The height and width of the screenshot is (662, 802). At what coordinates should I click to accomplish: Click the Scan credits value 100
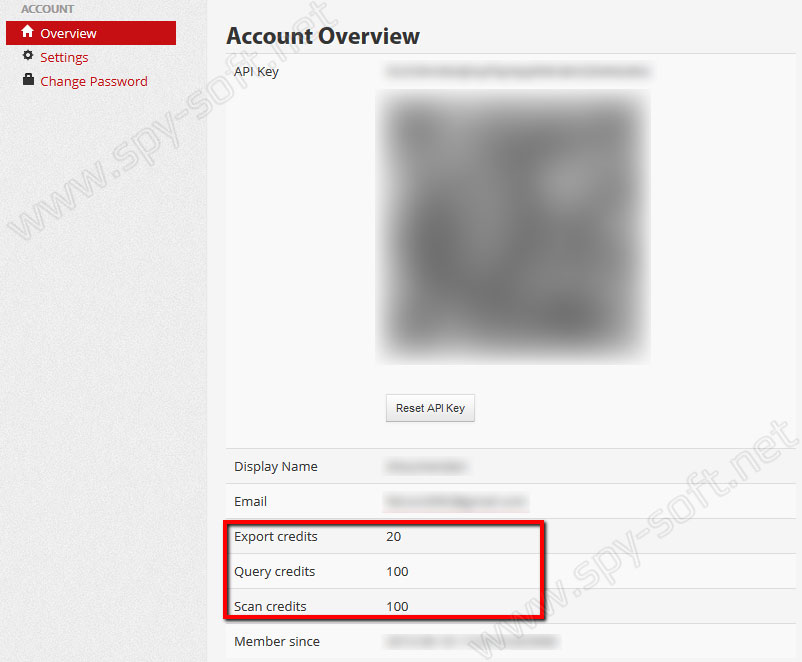pyautogui.click(x=397, y=606)
